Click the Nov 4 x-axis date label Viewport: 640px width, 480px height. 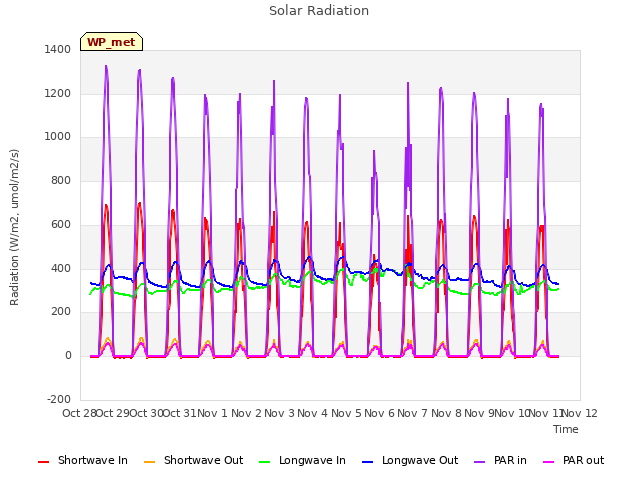[313, 413]
